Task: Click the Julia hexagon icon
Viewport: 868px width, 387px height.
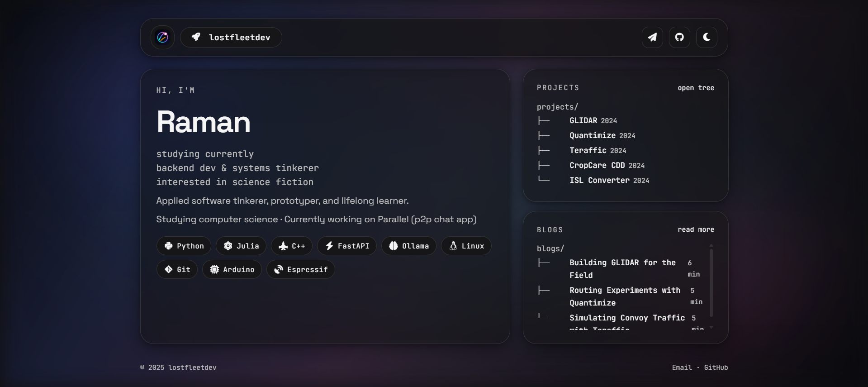Action: point(228,246)
